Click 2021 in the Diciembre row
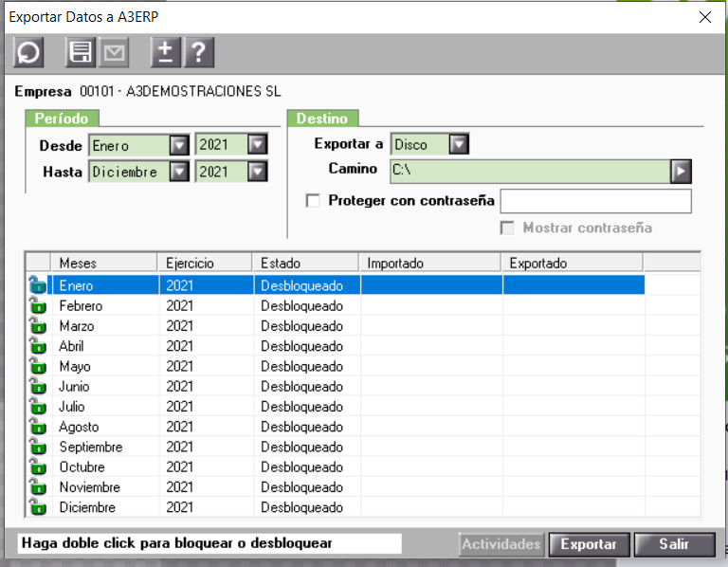728x567 pixels. [180, 507]
